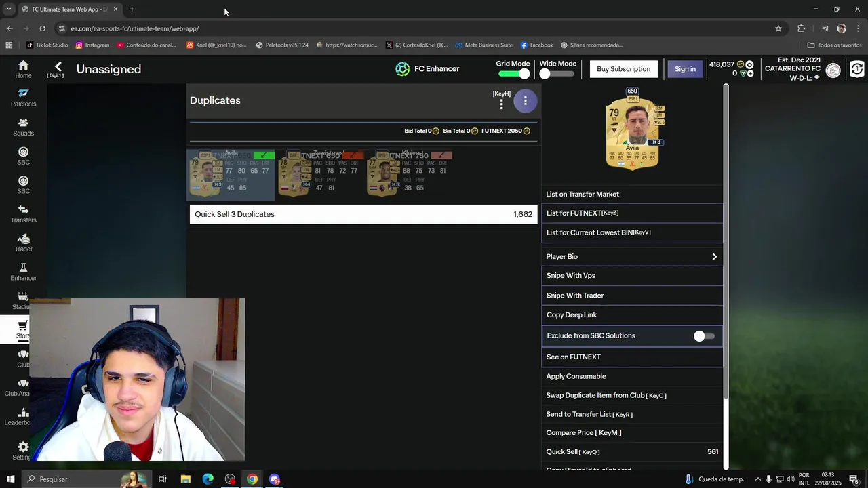Screen dimensions: 868x488
Task: Toggle Exclude from SBC Solutions switch
Action: (704, 336)
